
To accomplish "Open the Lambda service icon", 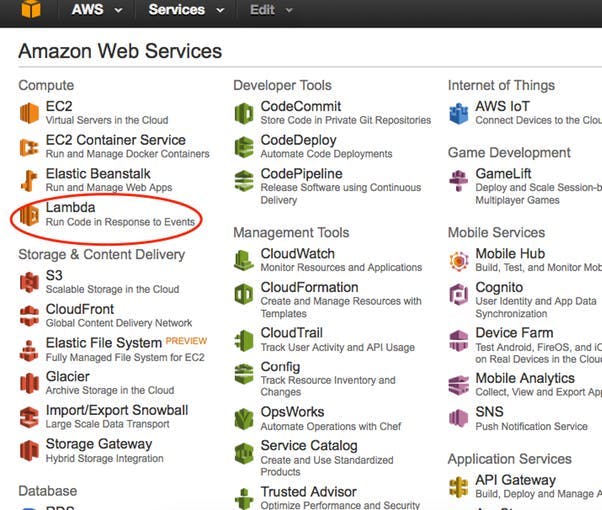I will [29, 215].
